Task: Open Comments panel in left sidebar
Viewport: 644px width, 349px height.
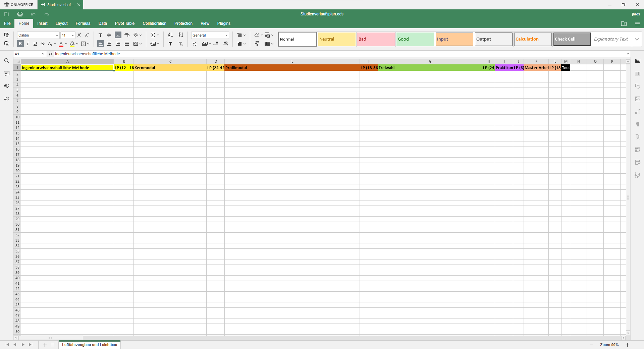Action: [7, 73]
